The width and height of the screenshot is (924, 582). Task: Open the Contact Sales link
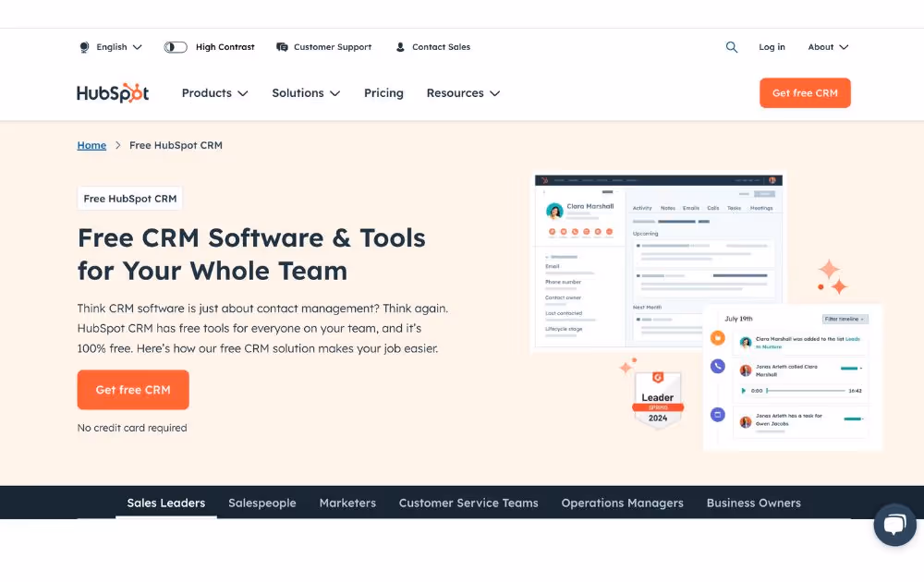(x=441, y=47)
